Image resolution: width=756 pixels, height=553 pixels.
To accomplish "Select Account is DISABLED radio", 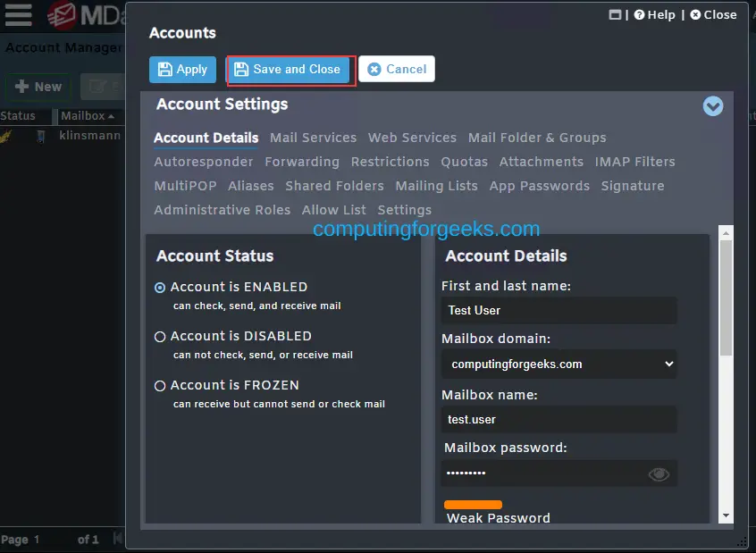I will click(x=160, y=337).
